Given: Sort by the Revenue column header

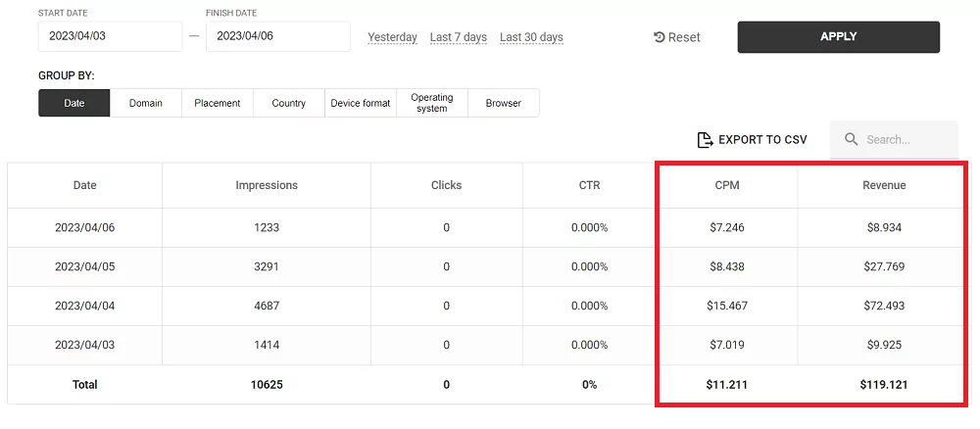Looking at the screenshot, I should [884, 185].
